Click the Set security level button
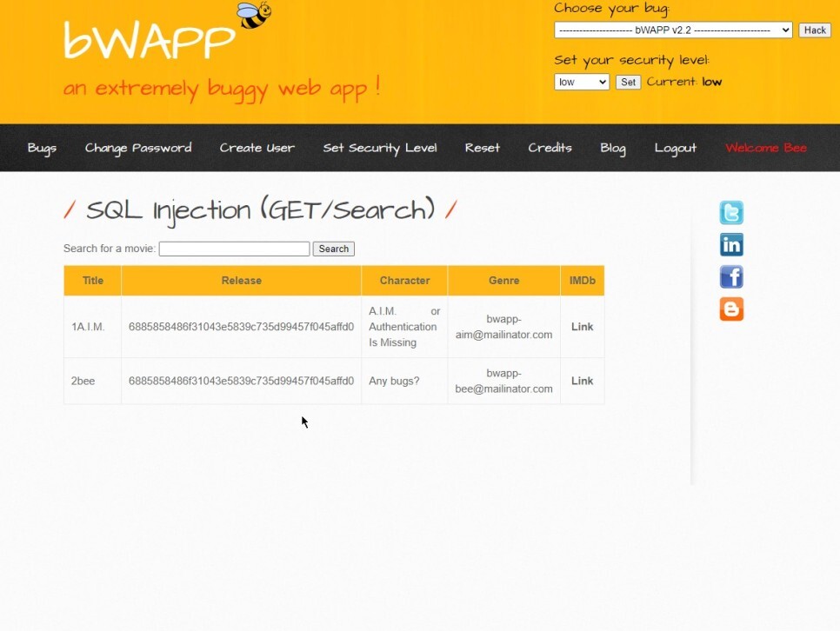The height and width of the screenshot is (631, 840). tap(628, 82)
